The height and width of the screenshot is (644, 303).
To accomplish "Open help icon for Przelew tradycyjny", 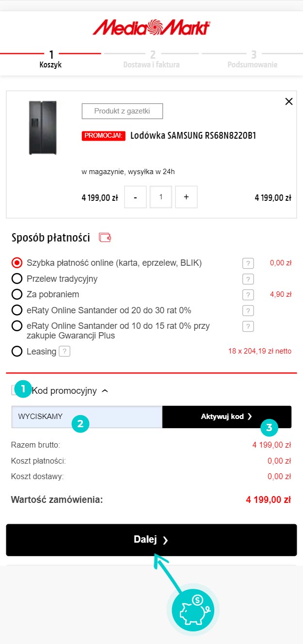I will point(248,279).
